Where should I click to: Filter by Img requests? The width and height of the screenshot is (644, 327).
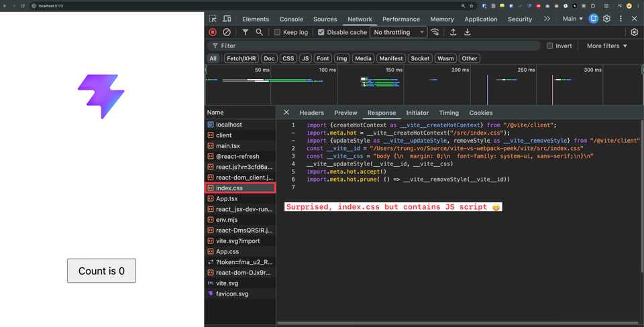pyautogui.click(x=341, y=59)
